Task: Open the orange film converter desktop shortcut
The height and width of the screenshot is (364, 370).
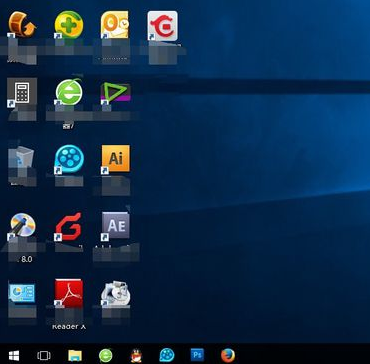Action: pyautogui.click(x=22, y=24)
